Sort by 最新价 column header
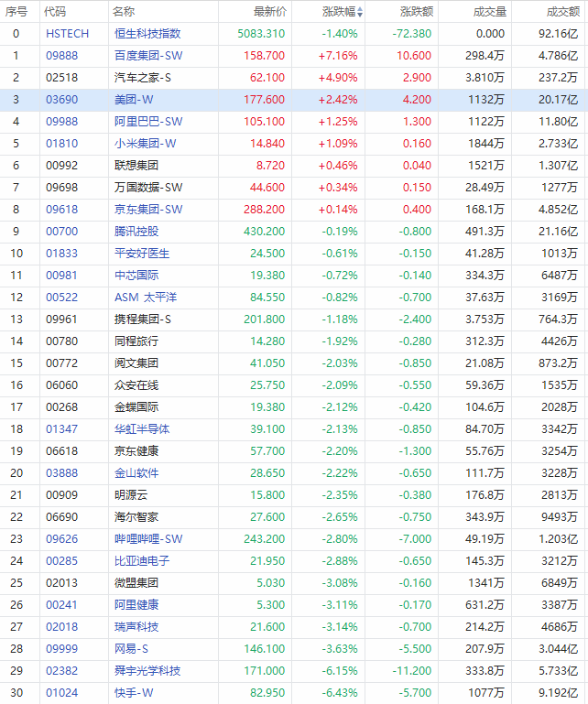This screenshot has width=588, height=704. click(269, 12)
